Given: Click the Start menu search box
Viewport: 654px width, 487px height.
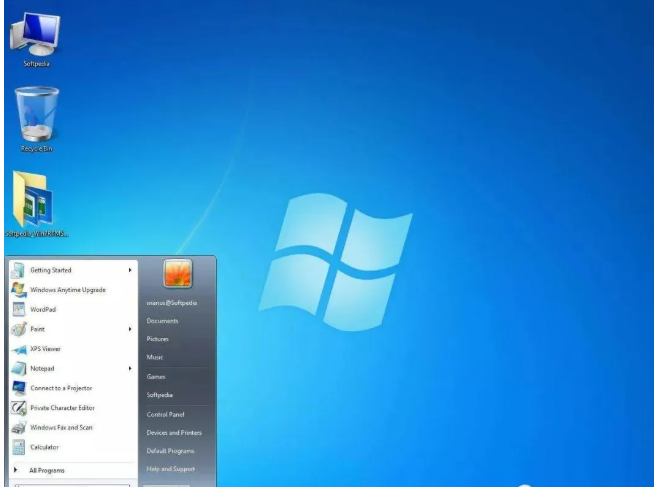Looking at the screenshot, I should [x=72, y=485].
